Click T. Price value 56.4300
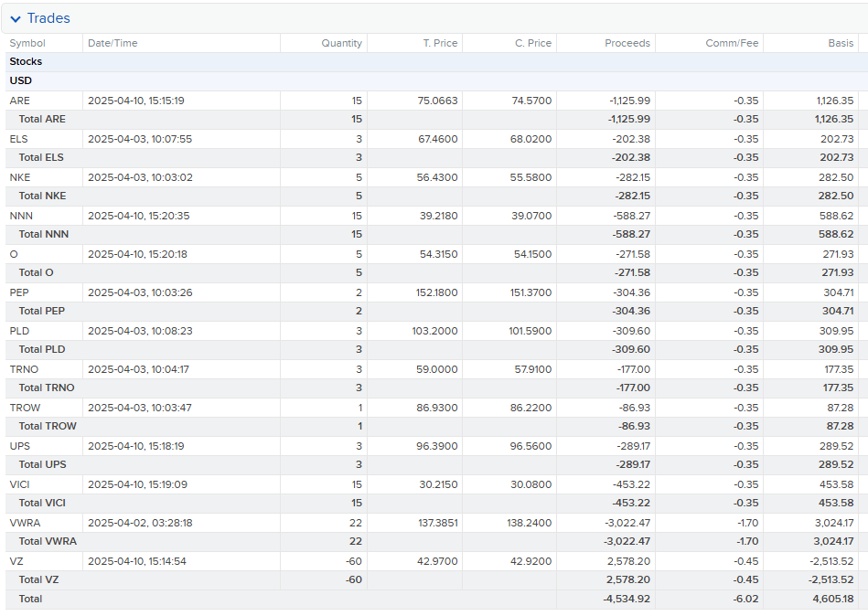Image resolution: width=868 pixels, height=616 pixels. coord(437,177)
